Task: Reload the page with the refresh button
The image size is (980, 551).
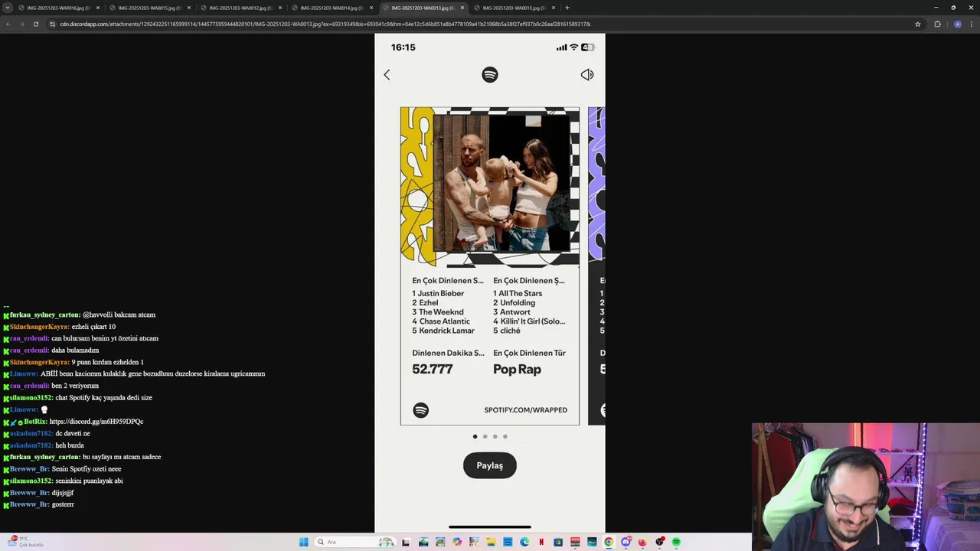Action: 35,24
